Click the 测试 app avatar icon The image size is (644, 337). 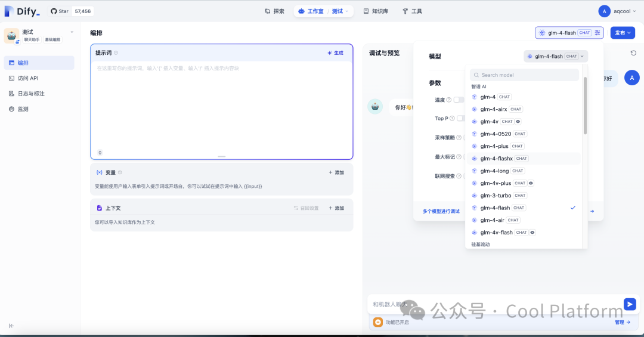(x=11, y=36)
